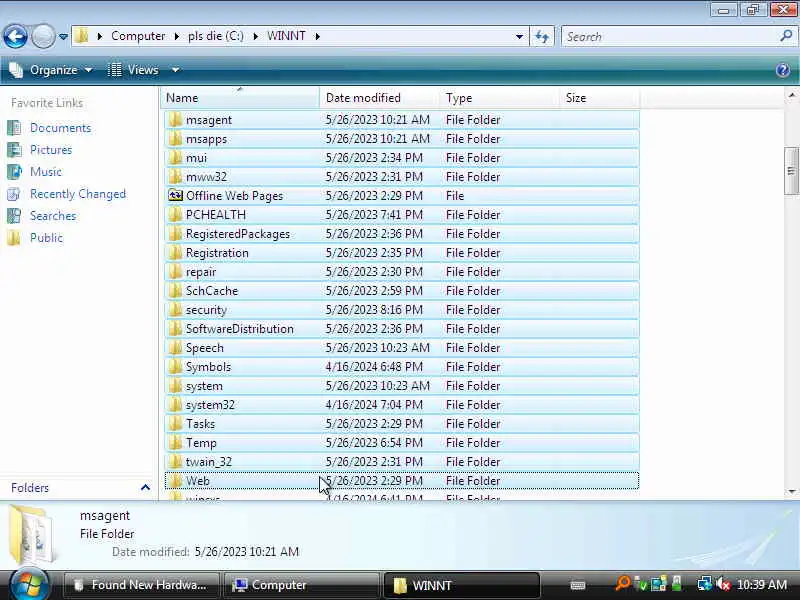Click the orange search tray icon

point(621,584)
